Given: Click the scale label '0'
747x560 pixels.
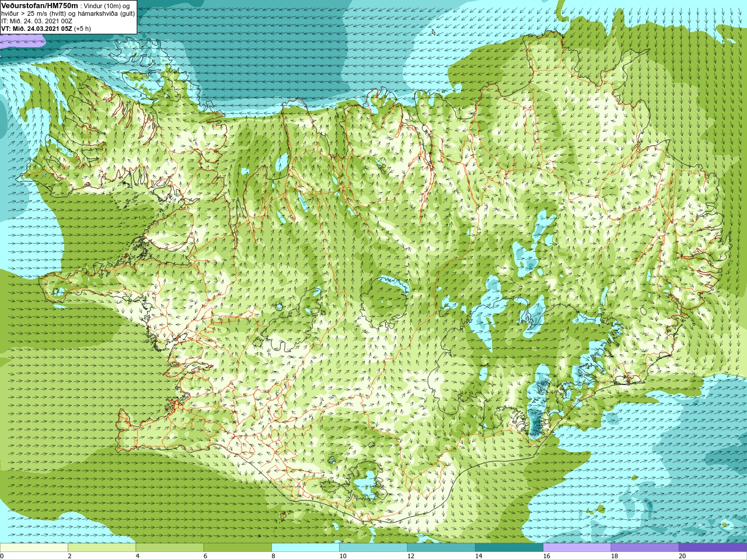Looking at the screenshot, I should pos(2,556).
